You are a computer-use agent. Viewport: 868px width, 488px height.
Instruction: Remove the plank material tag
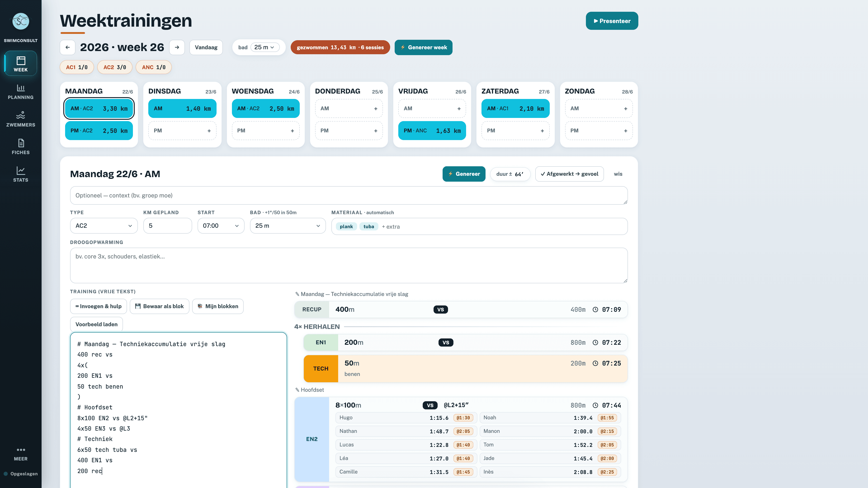[346, 226]
